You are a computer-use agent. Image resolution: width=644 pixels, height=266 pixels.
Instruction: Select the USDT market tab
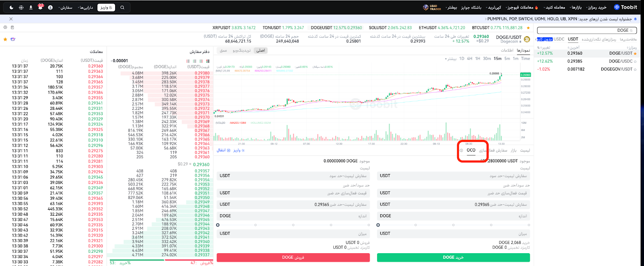[573, 39]
